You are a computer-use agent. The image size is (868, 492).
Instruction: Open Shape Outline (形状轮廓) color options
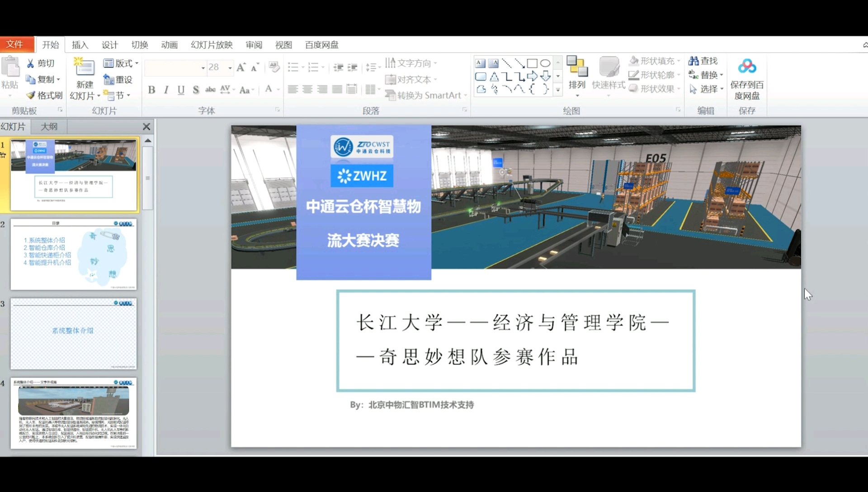(655, 75)
